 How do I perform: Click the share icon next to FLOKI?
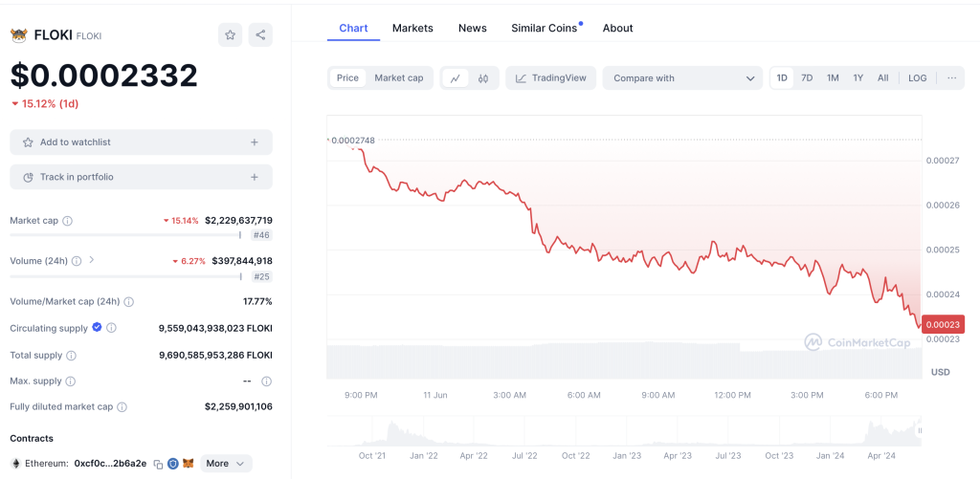[260, 35]
